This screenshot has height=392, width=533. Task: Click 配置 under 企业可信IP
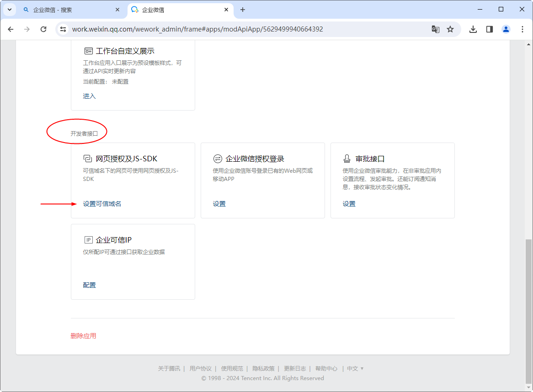[x=89, y=285]
